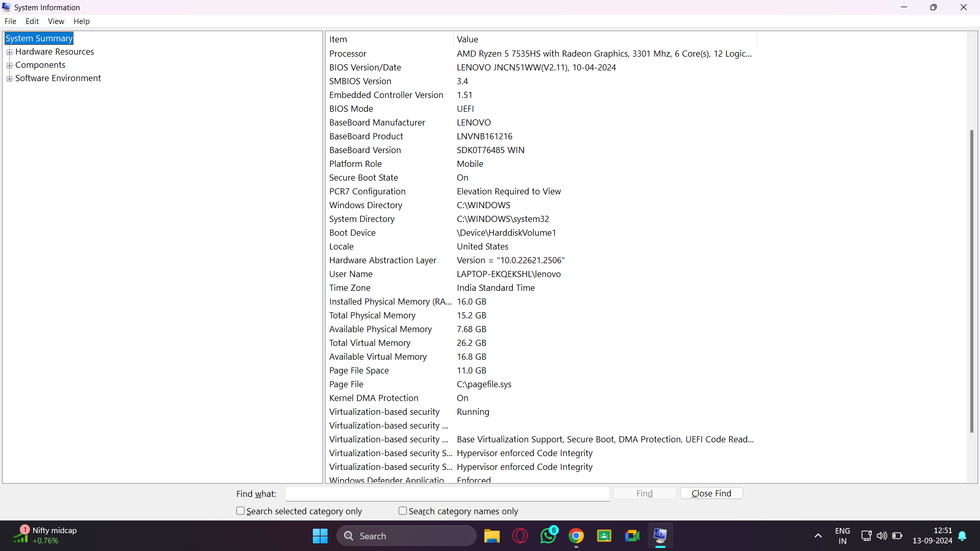The image size is (980, 551).
Task: Switch the ENG IN input language
Action: (843, 536)
